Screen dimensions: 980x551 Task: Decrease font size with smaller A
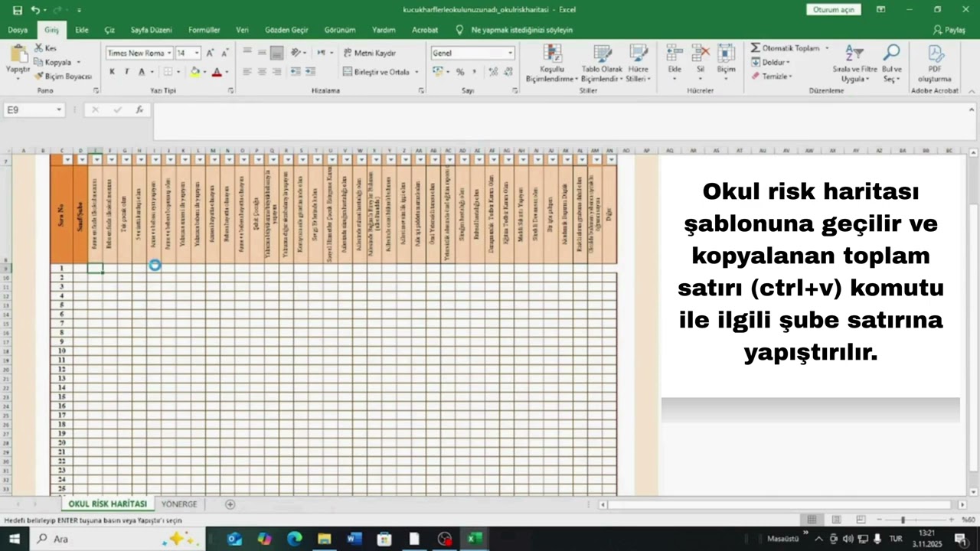pyautogui.click(x=224, y=53)
